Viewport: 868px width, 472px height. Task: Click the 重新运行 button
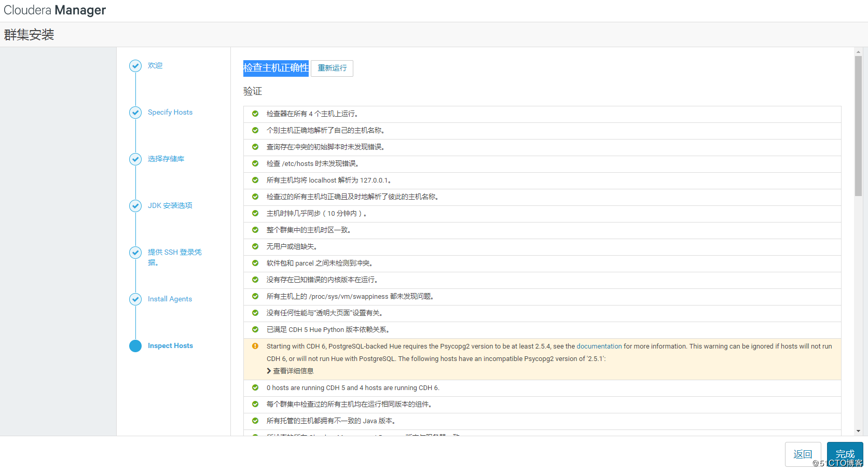tap(332, 68)
